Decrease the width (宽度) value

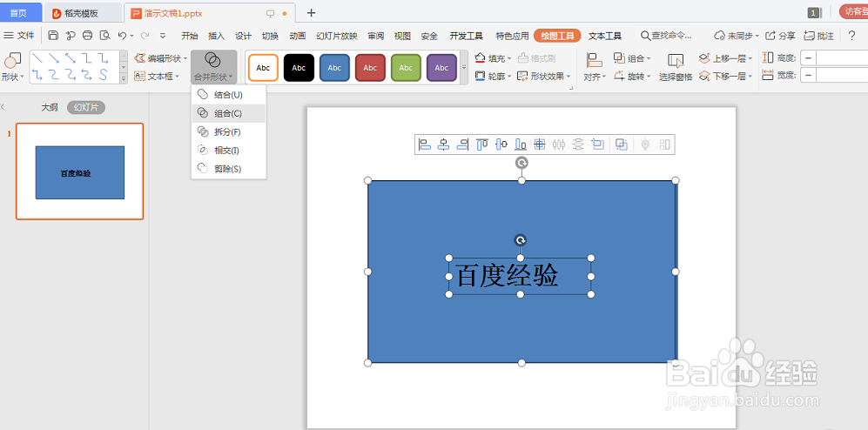tap(808, 75)
